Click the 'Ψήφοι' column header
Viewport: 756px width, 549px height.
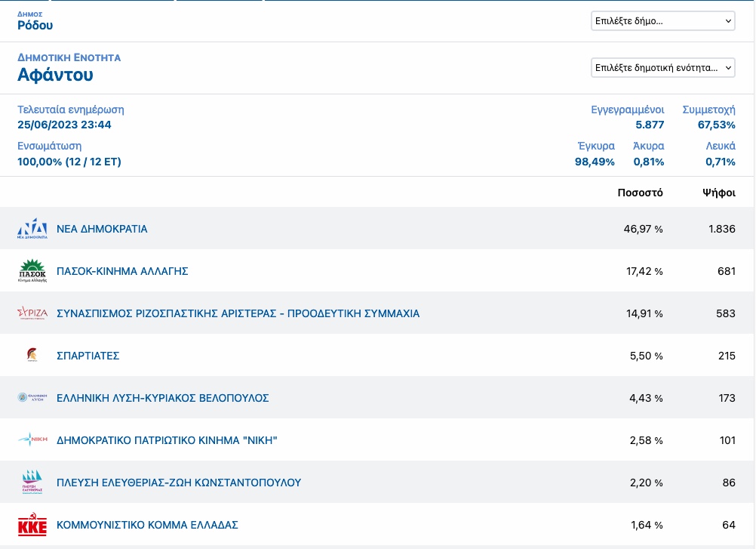click(x=719, y=193)
